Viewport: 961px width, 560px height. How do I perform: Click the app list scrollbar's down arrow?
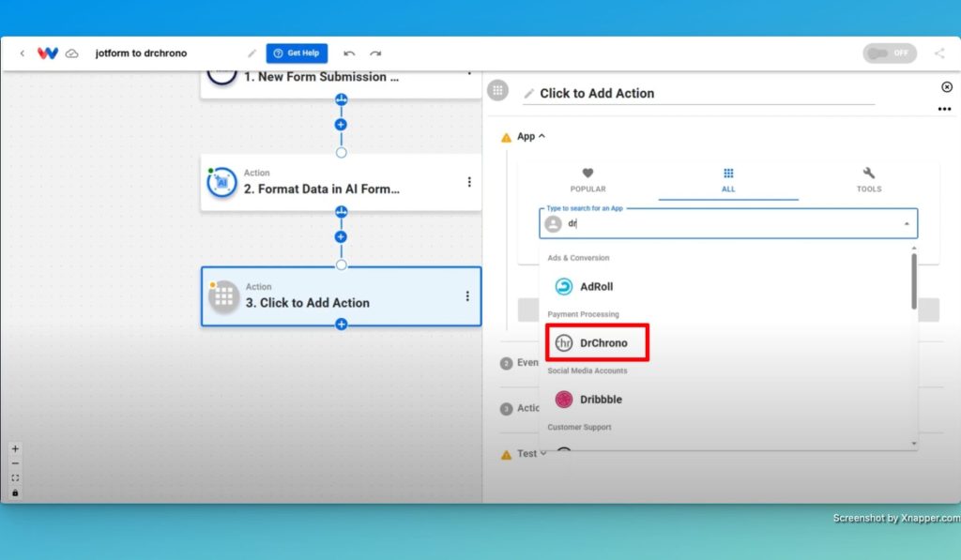point(914,443)
